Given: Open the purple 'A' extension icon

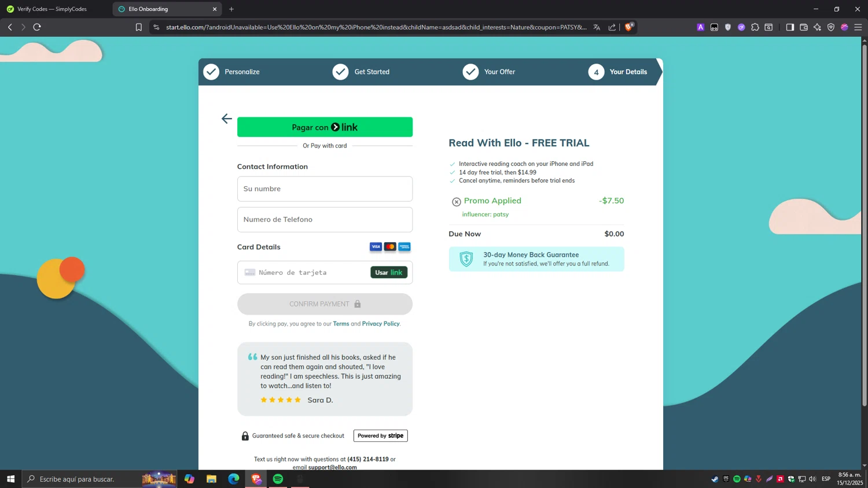Looking at the screenshot, I should 701,27.
